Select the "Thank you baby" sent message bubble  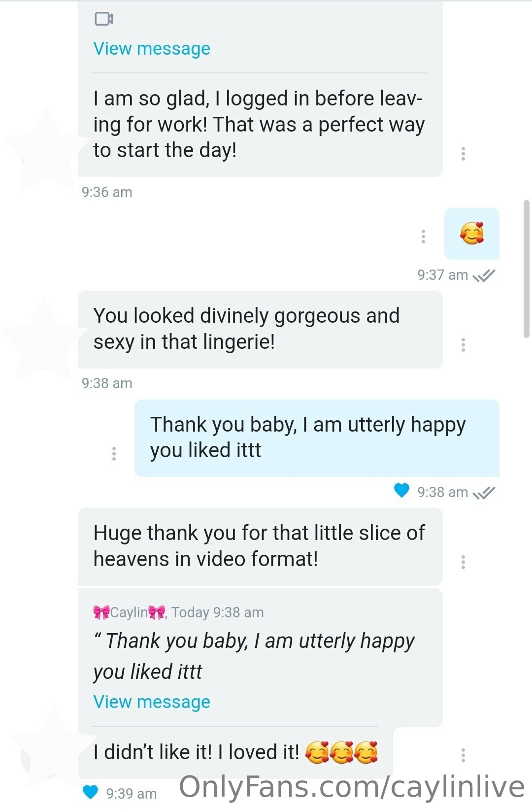click(x=317, y=438)
